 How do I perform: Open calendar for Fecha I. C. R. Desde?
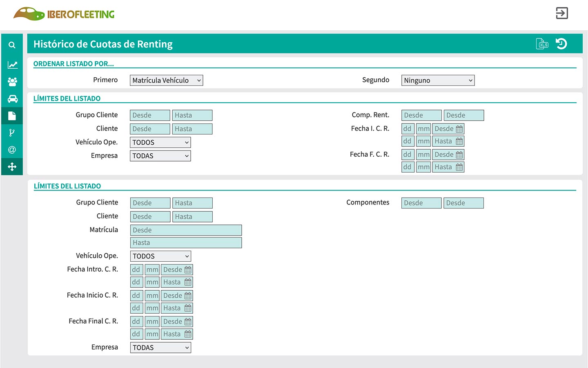459,129
